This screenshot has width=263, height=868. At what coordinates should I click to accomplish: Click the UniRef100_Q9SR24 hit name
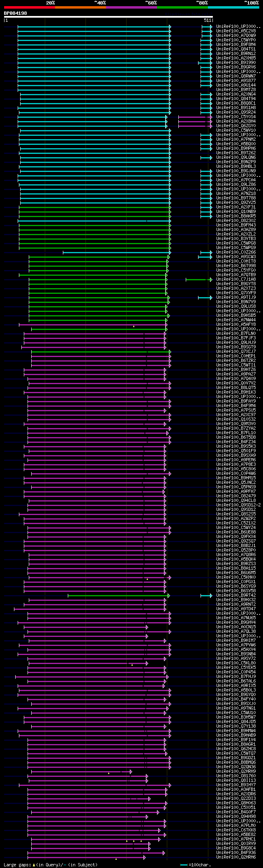(236, 112)
